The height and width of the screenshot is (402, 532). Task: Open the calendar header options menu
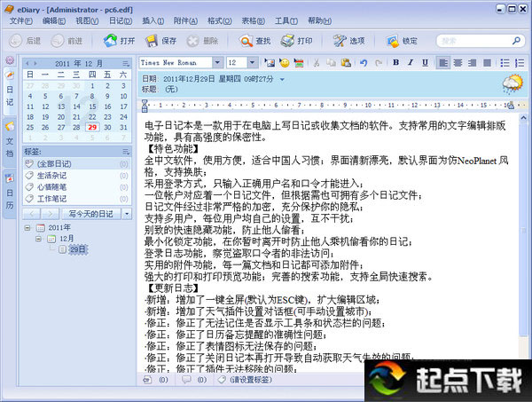point(126,64)
